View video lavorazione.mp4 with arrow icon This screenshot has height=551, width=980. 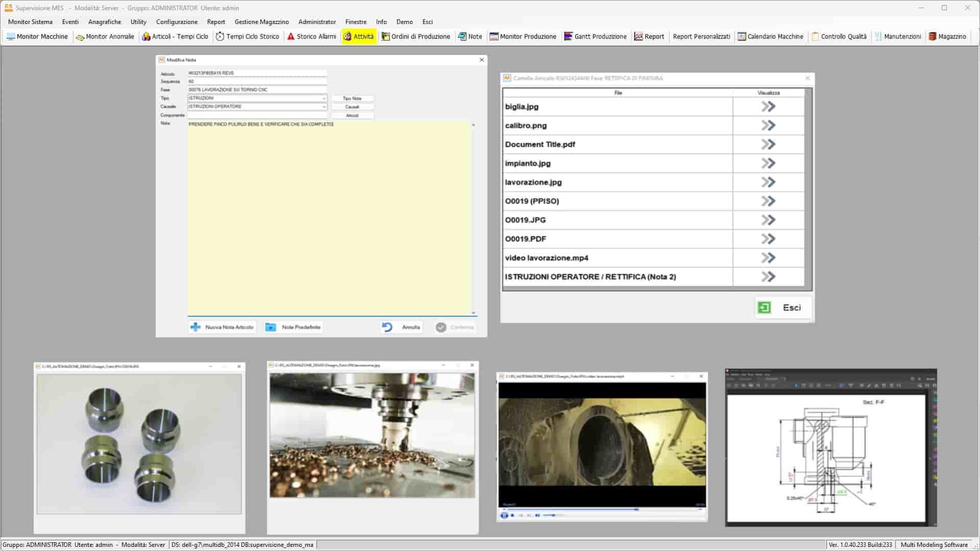tap(768, 258)
